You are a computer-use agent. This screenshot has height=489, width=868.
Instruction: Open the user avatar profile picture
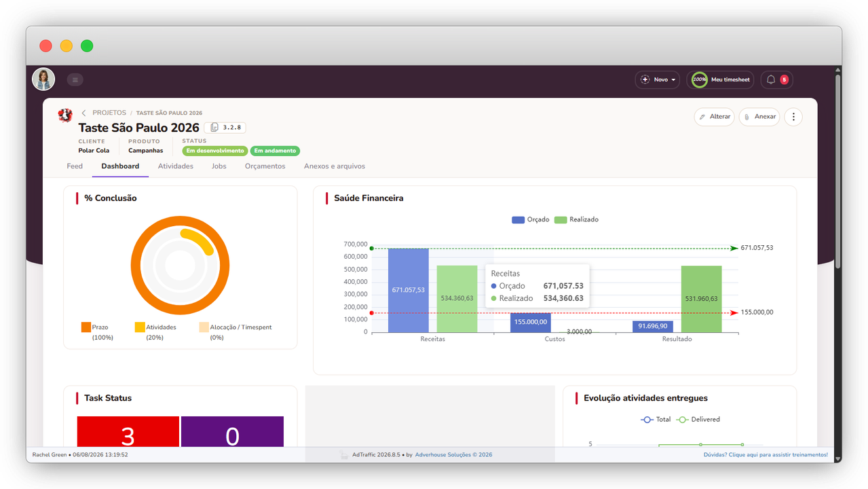pyautogui.click(x=43, y=79)
